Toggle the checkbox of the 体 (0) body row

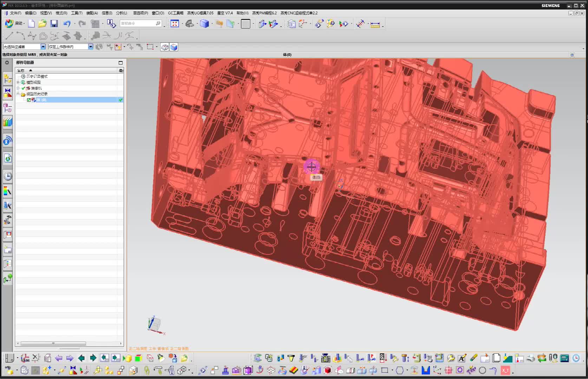pos(29,100)
